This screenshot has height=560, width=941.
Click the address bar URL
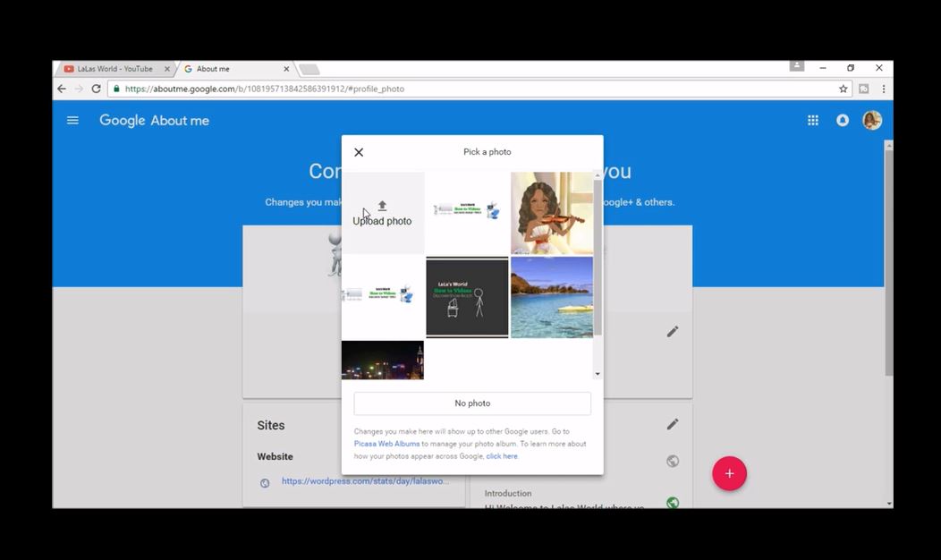click(265, 89)
